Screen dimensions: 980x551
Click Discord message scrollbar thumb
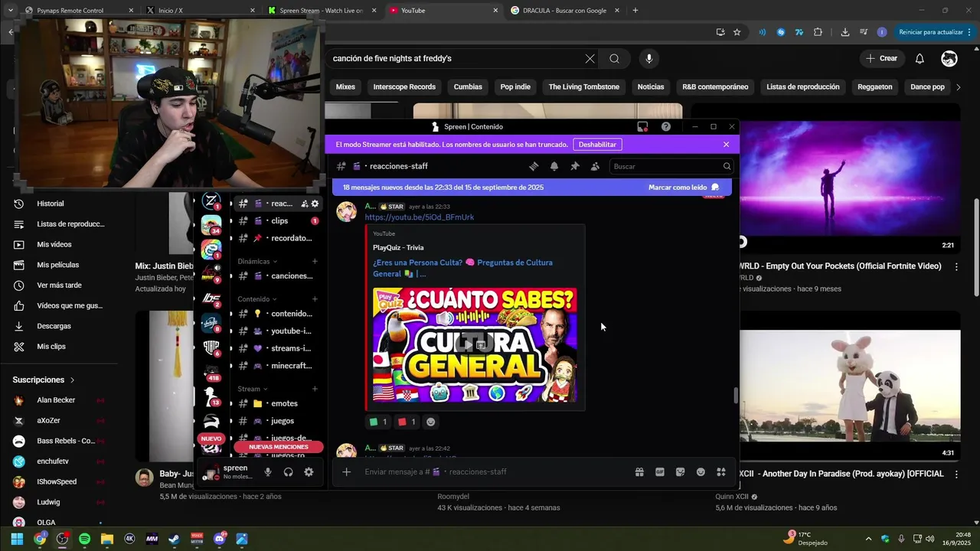pyautogui.click(x=736, y=396)
